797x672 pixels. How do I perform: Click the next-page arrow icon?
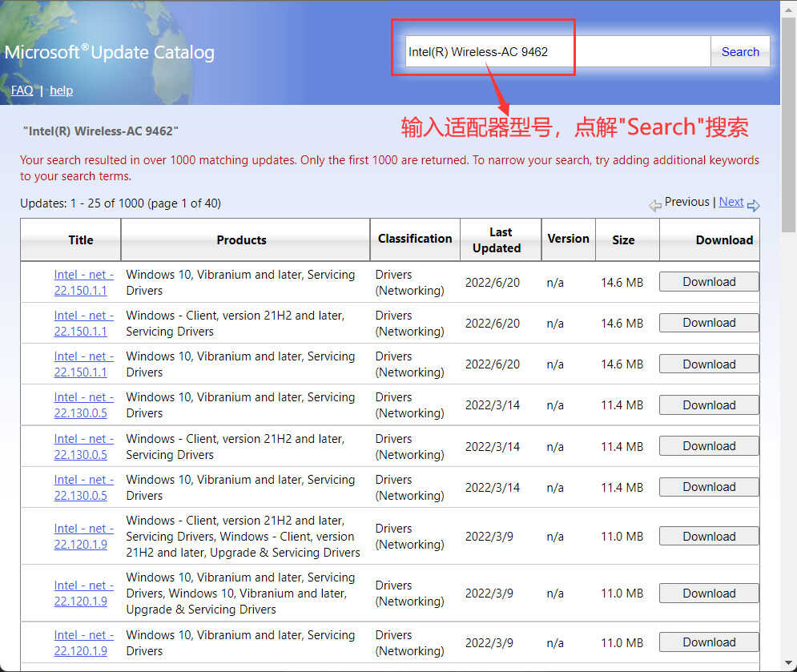[x=753, y=205]
